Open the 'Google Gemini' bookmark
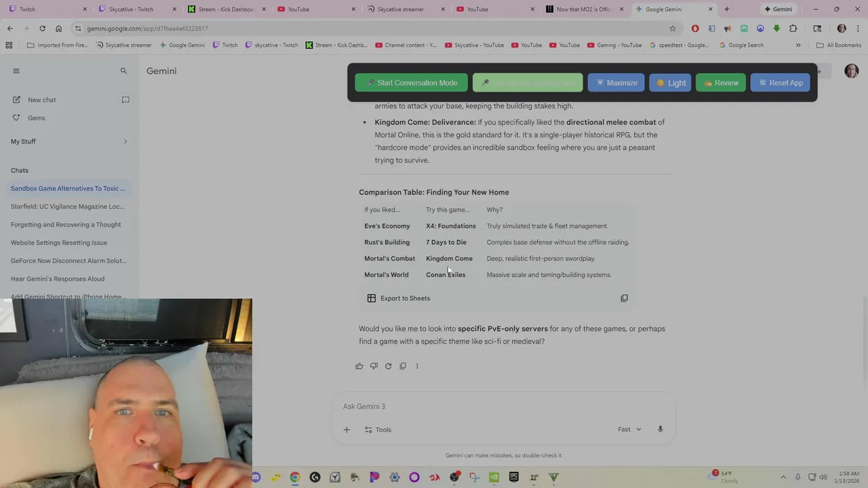The image size is (868, 488). coord(182,45)
